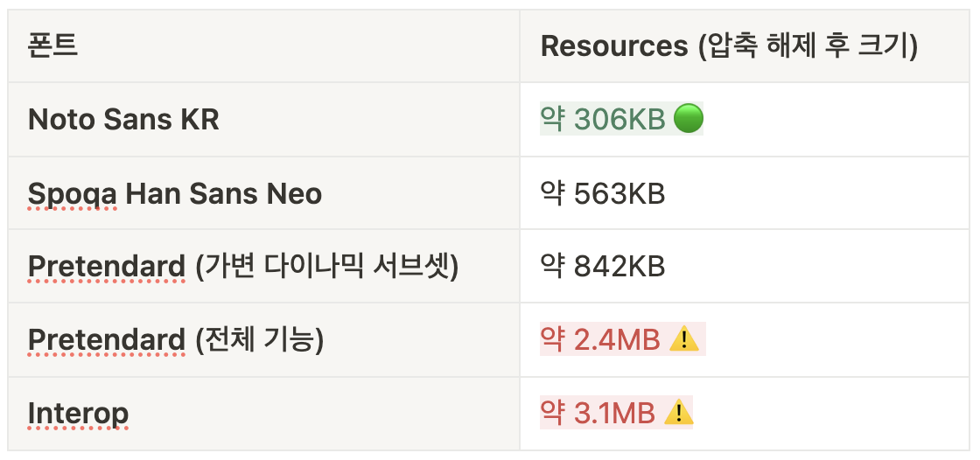Click the word Resources in the header
Screen dimensions: 980x460
[x=614, y=46]
